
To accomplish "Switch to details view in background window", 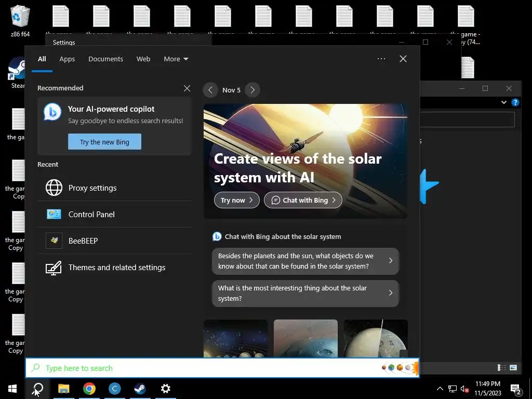I will point(501,367).
